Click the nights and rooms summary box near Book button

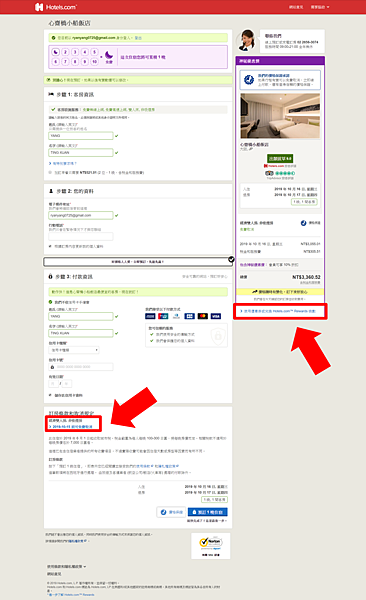(x=214, y=499)
